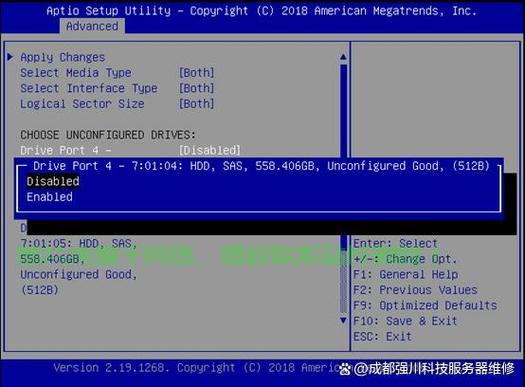Click the Drive Port 4 row label

[66, 150]
